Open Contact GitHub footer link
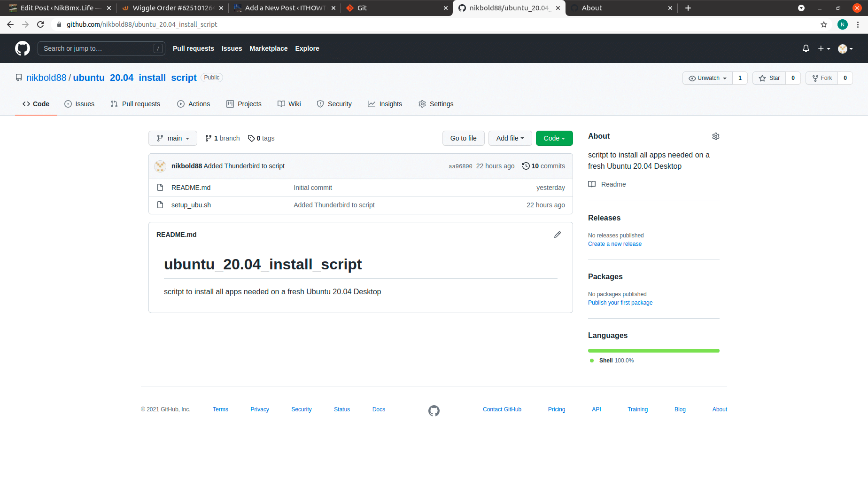 502,409
